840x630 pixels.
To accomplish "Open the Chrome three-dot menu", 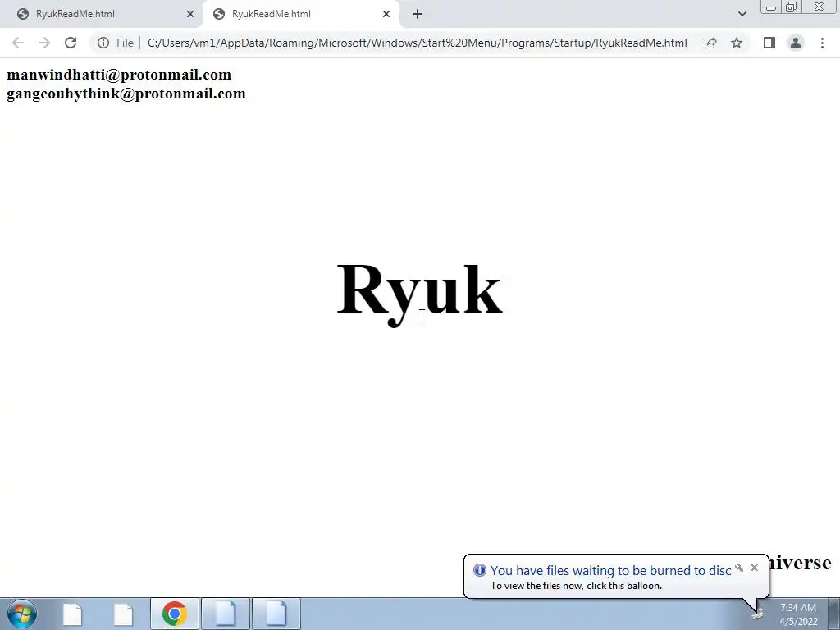I will pos(822,43).
